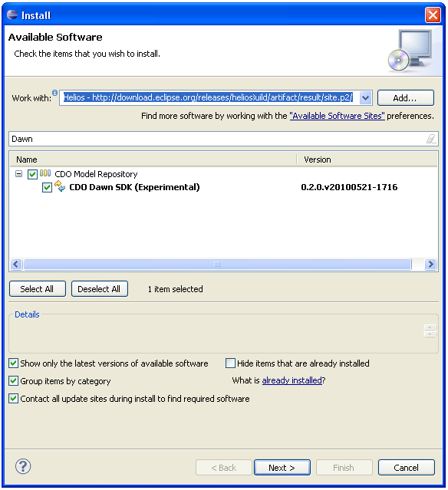The image size is (448, 490).
Task: Click the Deselect All button
Action: tap(100, 289)
